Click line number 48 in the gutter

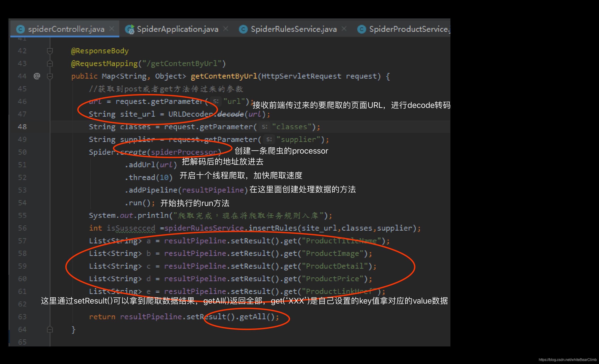point(22,127)
